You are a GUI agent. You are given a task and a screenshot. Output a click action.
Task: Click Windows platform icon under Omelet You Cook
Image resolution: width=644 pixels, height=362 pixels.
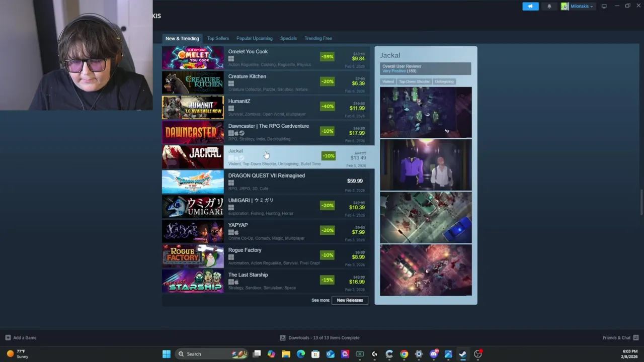coord(231,59)
